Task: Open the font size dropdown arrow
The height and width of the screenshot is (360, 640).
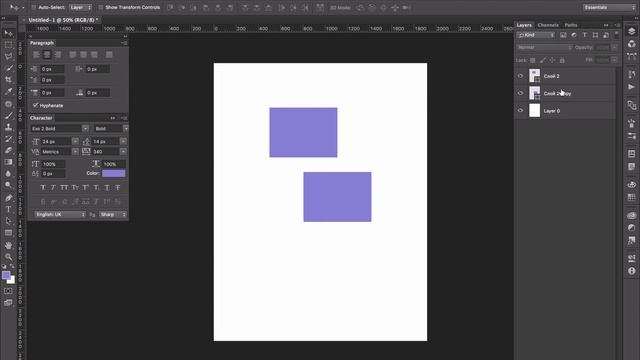Action: (x=76, y=142)
